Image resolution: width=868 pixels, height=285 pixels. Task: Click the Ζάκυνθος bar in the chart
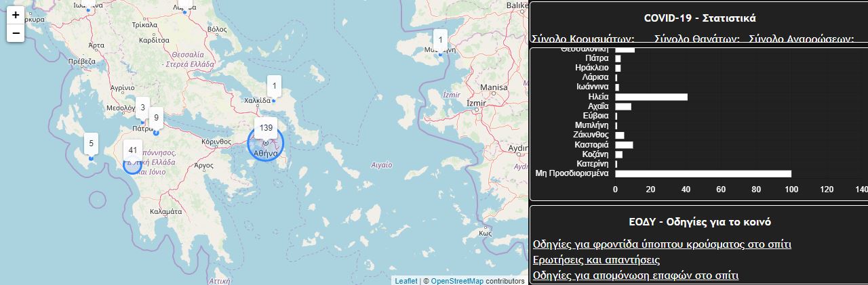[619, 135]
